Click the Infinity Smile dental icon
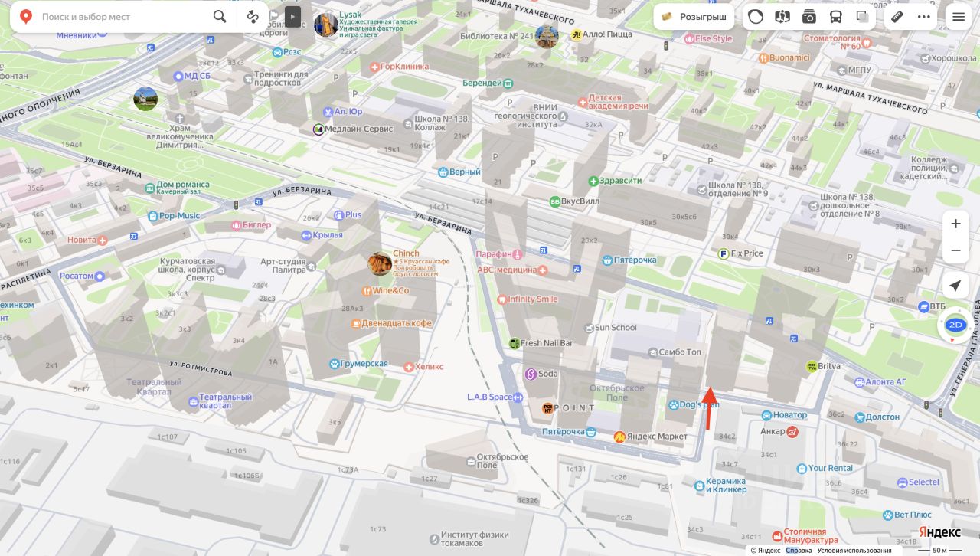Viewport: 980px width, 556px height. (x=502, y=299)
